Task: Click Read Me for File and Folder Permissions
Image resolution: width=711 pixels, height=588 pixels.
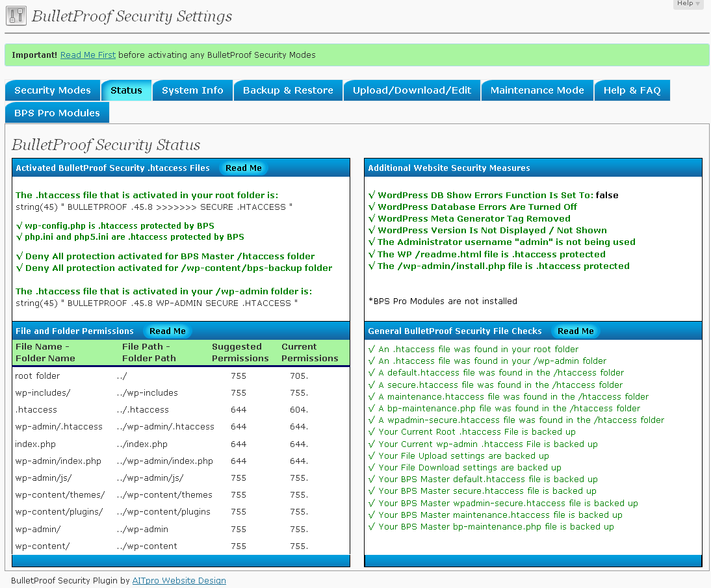Action: (168, 331)
